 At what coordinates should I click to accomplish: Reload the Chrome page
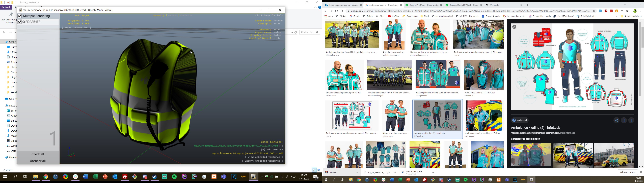point(336,11)
